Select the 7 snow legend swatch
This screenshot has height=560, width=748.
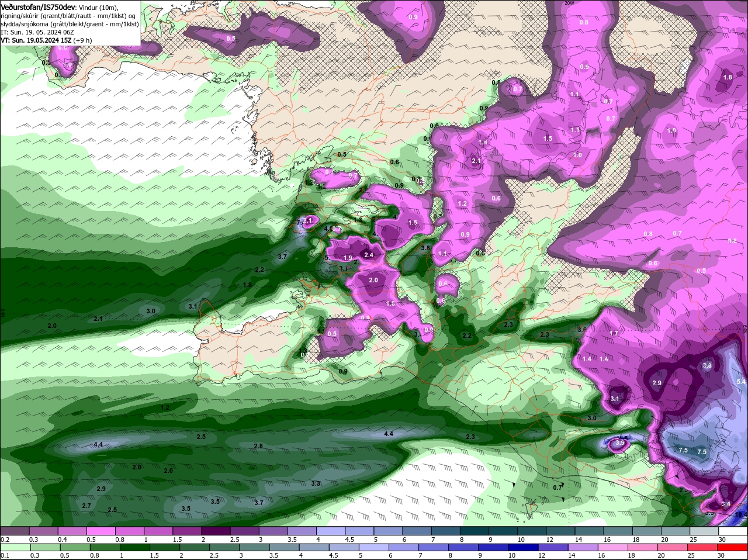(x=446, y=531)
